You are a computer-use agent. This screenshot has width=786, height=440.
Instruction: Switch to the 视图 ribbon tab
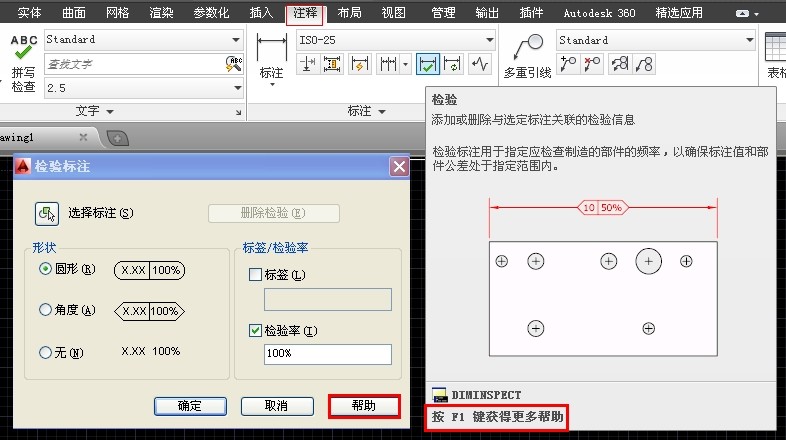[x=394, y=13]
